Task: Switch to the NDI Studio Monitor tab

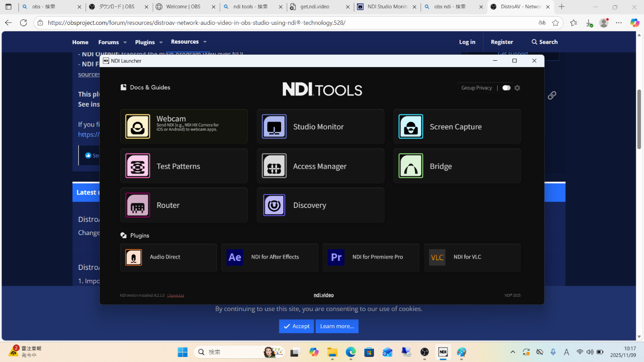Action: point(387,7)
